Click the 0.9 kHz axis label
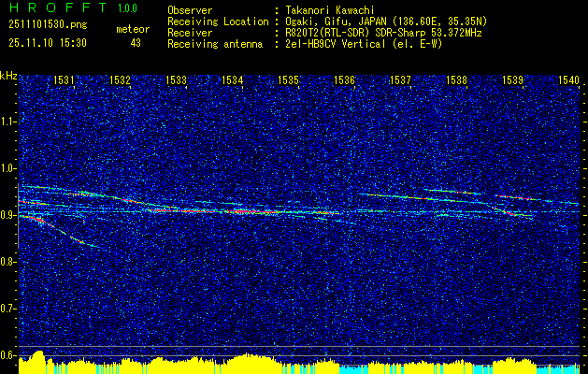 coord(7,215)
